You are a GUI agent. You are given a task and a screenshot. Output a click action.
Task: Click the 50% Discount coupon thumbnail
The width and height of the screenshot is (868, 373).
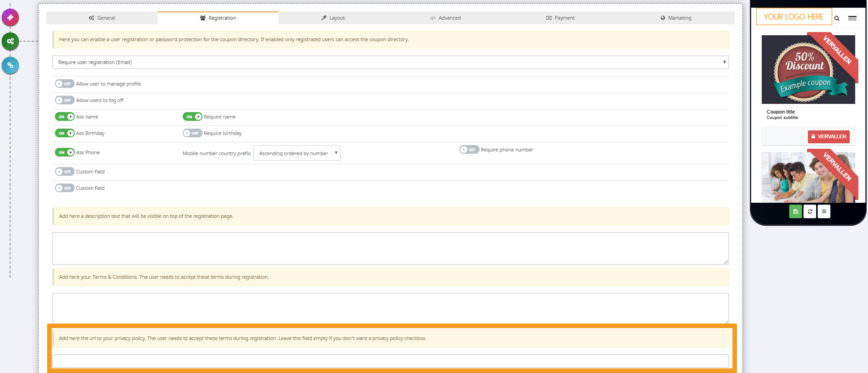click(808, 70)
